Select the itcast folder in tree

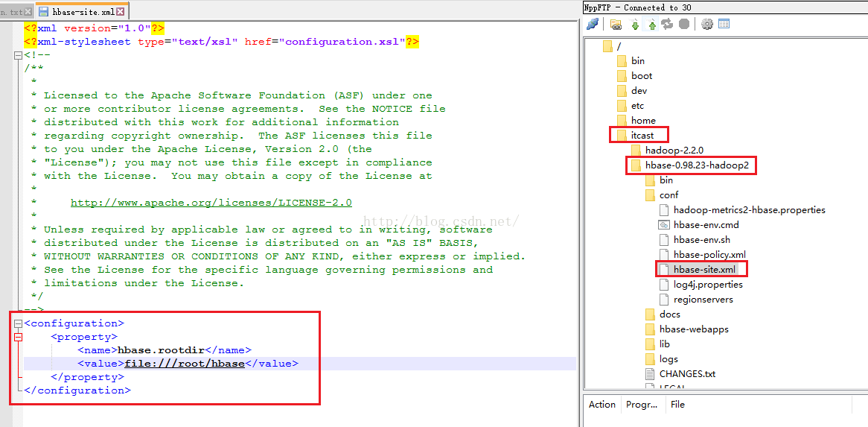pyautogui.click(x=642, y=135)
